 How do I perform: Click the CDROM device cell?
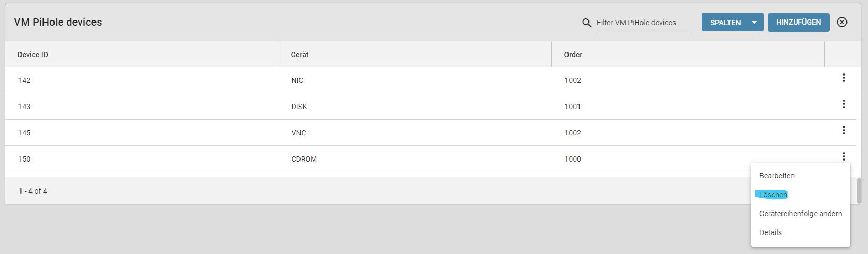[304, 159]
